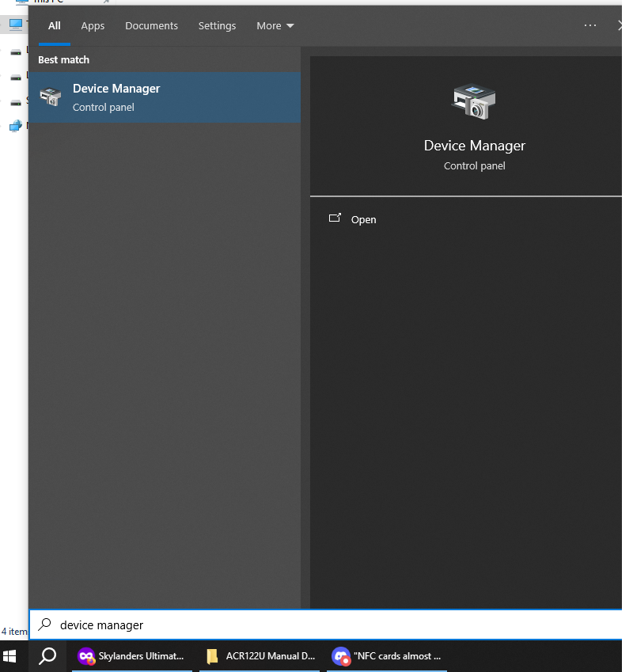This screenshot has width=633, height=672.
Task: Switch to the Documents search tab
Action: (x=151, y=25)
